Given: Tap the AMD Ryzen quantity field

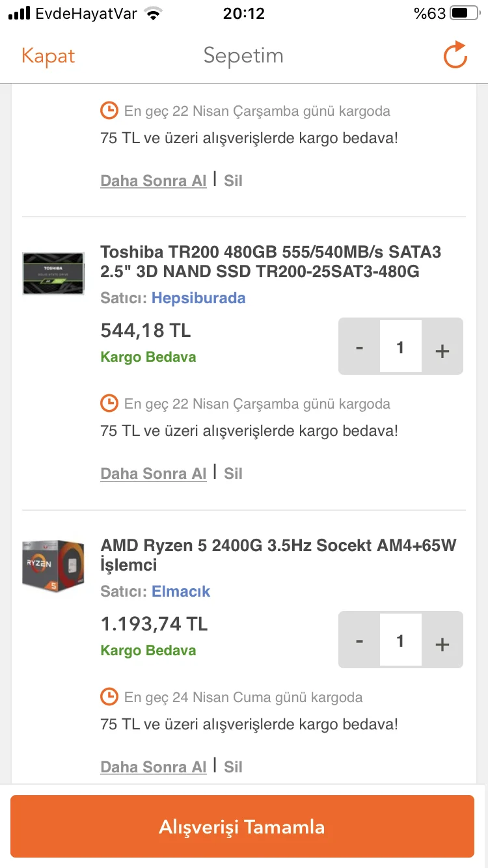Looking at the screenshot, I should point(400,641).
